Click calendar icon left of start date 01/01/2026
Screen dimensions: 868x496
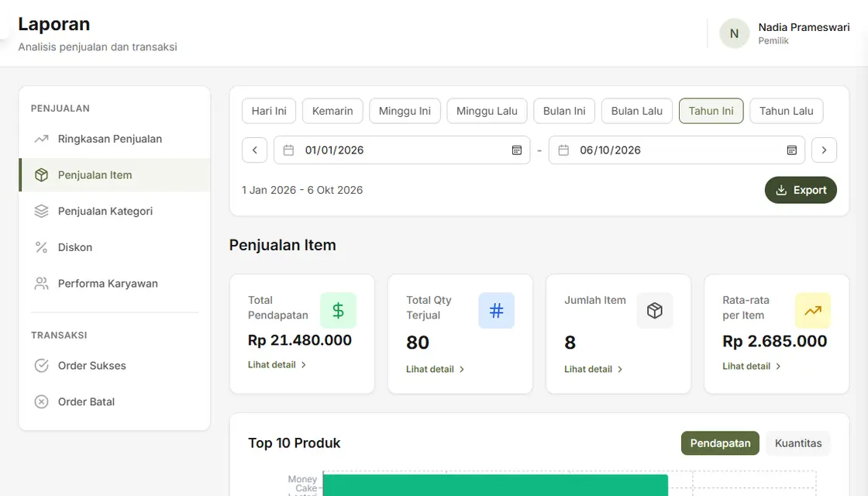pyautogui.click(x=288, y=150)
